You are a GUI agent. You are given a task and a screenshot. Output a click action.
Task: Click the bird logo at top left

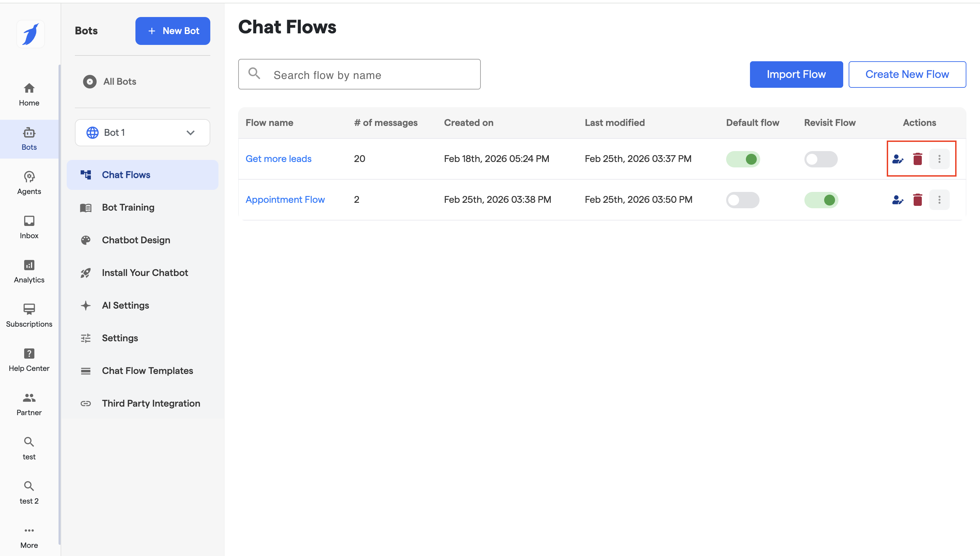(31, 34)
